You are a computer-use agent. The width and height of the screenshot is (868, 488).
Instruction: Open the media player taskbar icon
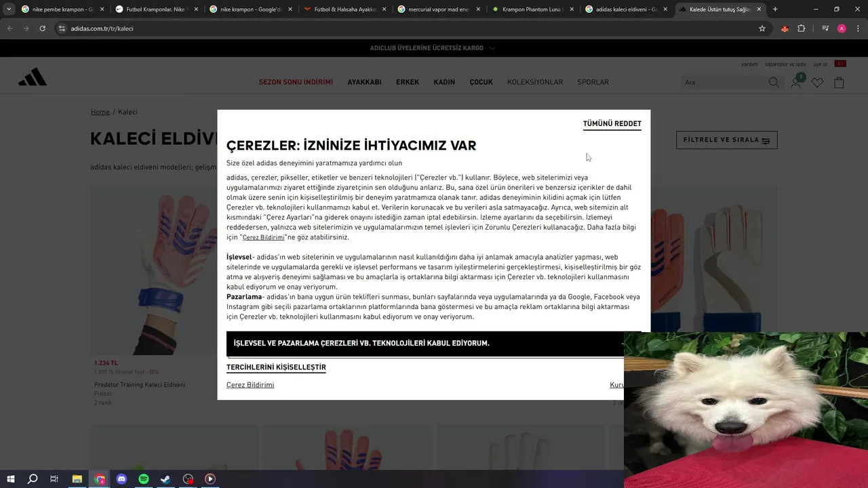coord(210,479)
